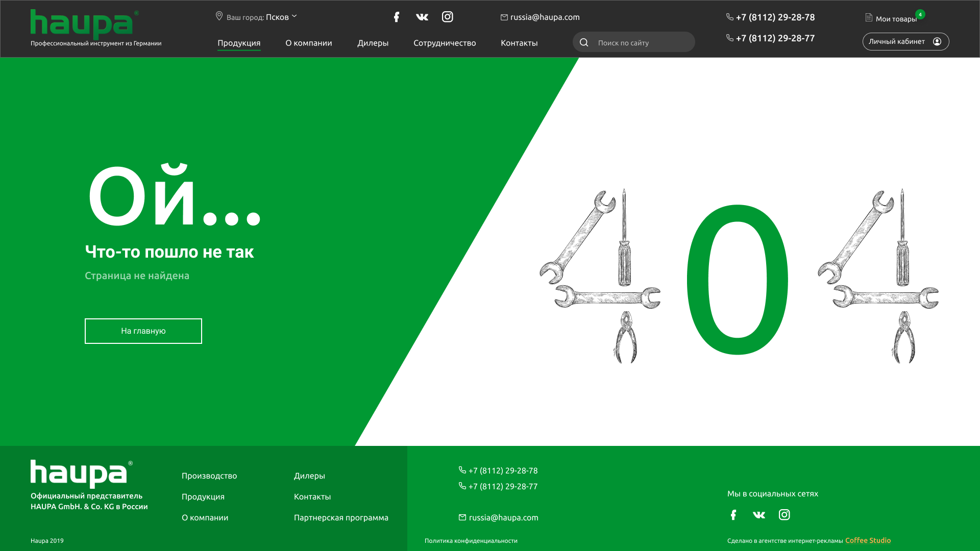Open the Facebook icon in the header
This screenshot has width=980, height=551.
[397, 17]
